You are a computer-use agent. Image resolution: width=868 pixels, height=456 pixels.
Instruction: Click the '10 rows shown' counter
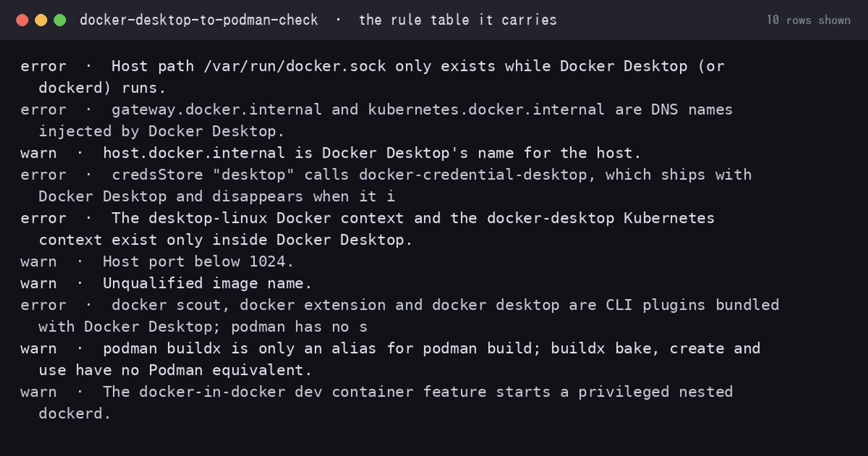coord(809,20)
